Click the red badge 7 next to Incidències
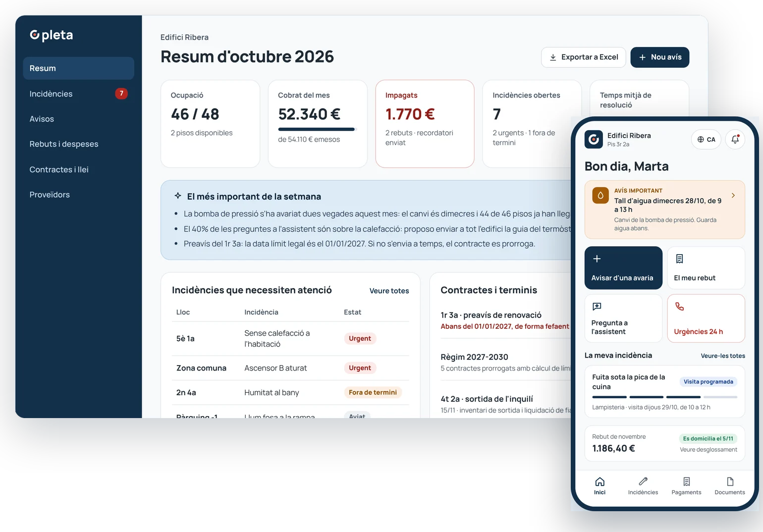This screenshot has height=532, width=763. (x=121, y=94)
